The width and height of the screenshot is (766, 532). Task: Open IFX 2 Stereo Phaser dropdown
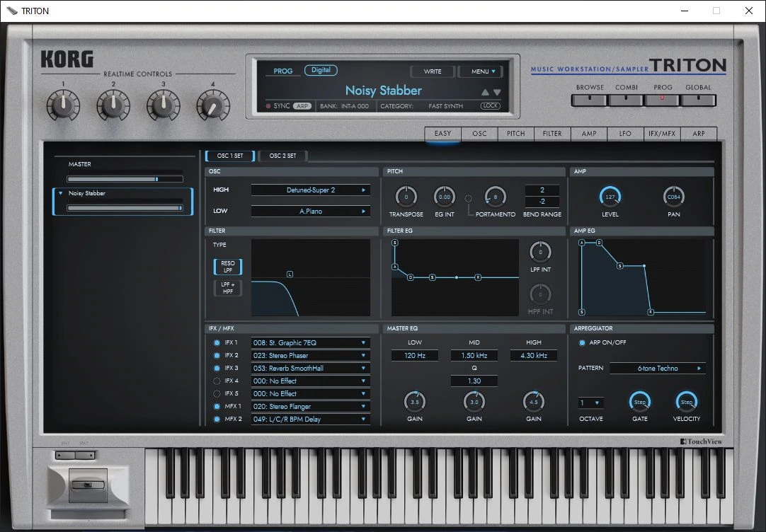point(311,356)
